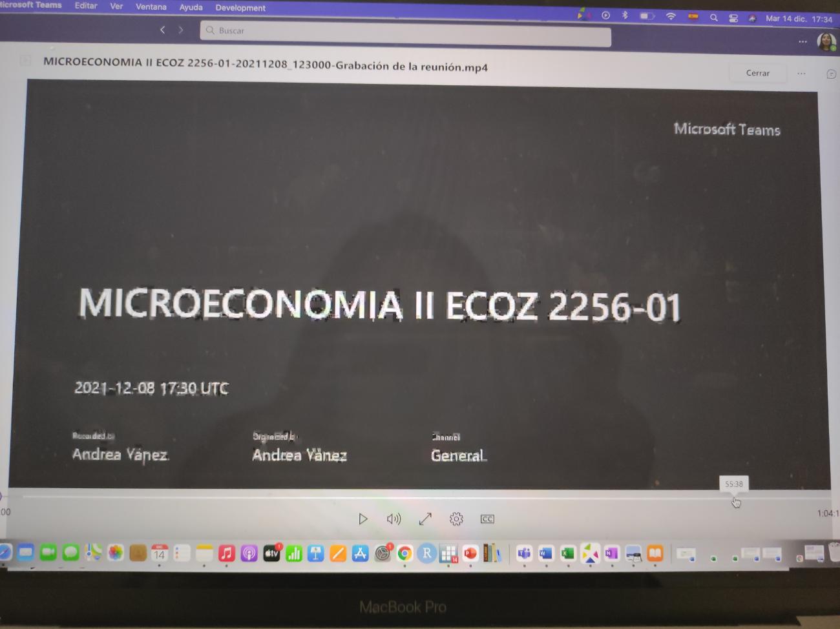Click the video progress bar
Image resolution: width=840 pixels, height=629 pixels.
pos(388,497)
